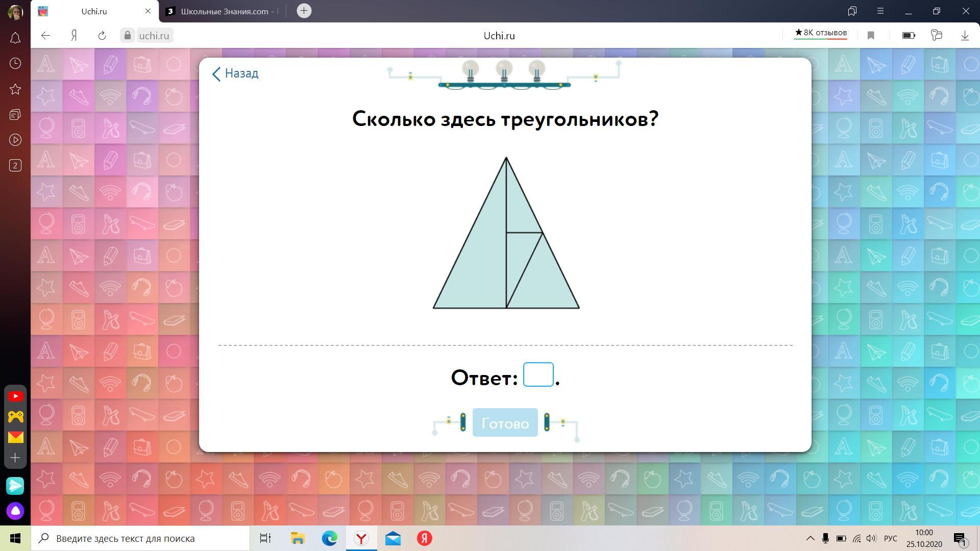Click the 8K отзывов rating badge
The height and width of the screenshot is (551, 980).
click(820, 33)
